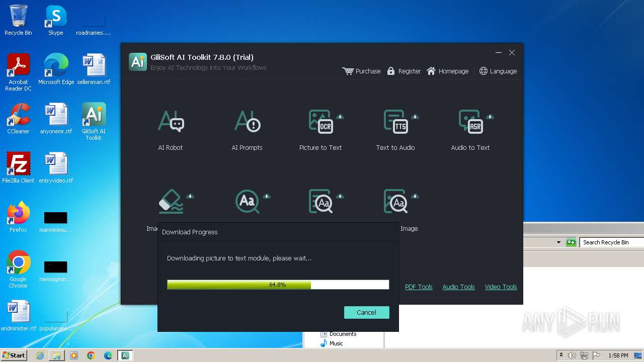Open the Windows Start menu
644x362 pixels.
14,355
